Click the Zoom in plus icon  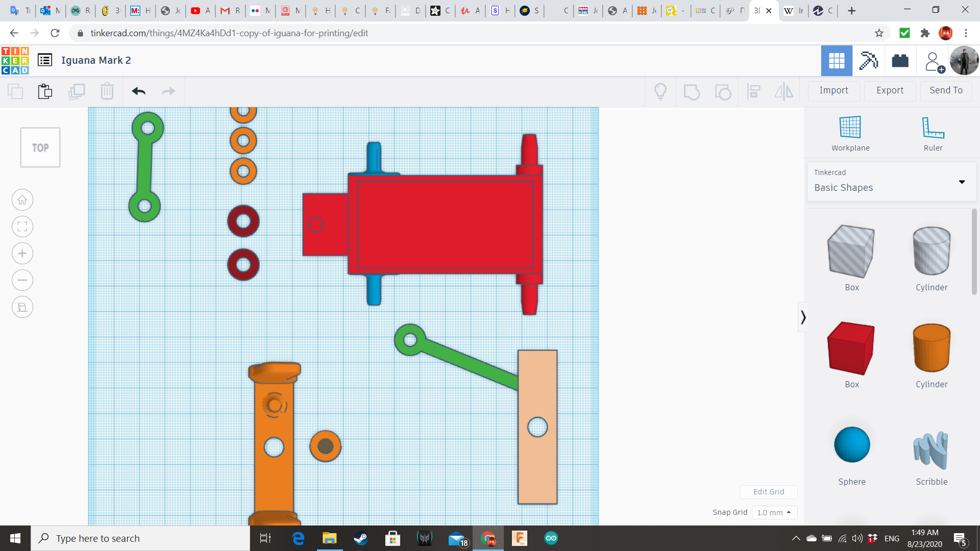(x=22, y=254)
